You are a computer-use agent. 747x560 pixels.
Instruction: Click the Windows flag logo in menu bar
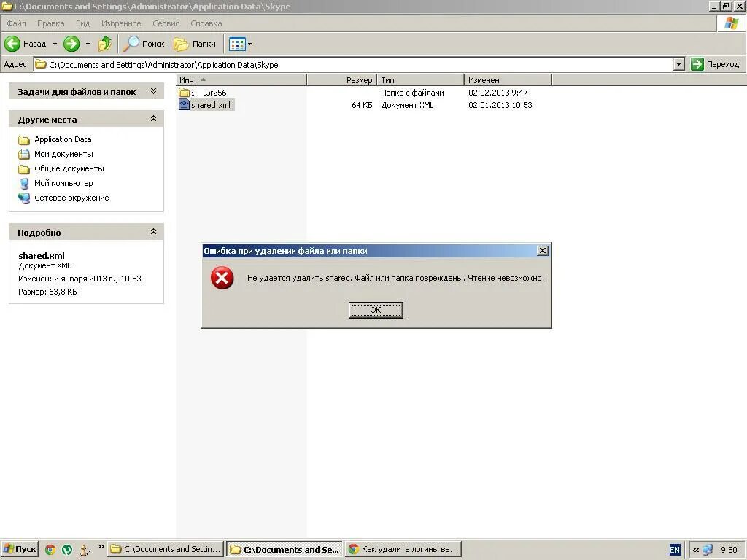point(732,23)
